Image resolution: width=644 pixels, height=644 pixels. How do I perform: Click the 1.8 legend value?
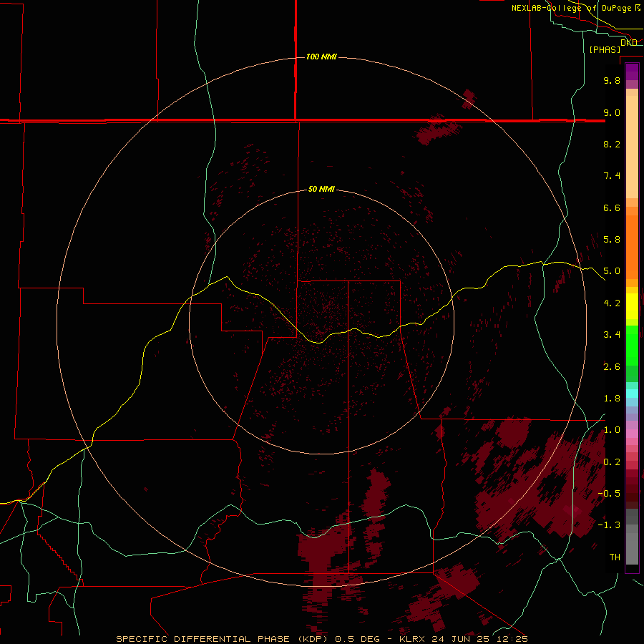pos(612,399)
